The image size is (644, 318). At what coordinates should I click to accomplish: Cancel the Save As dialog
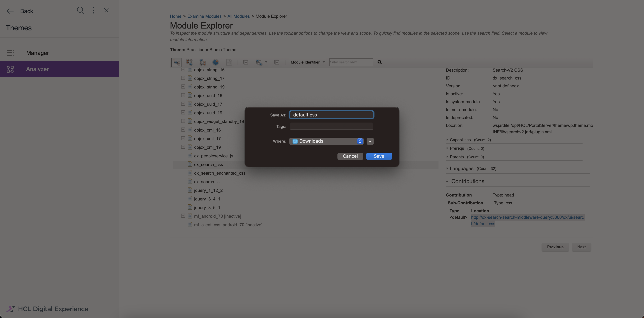[x=350, y=156]
